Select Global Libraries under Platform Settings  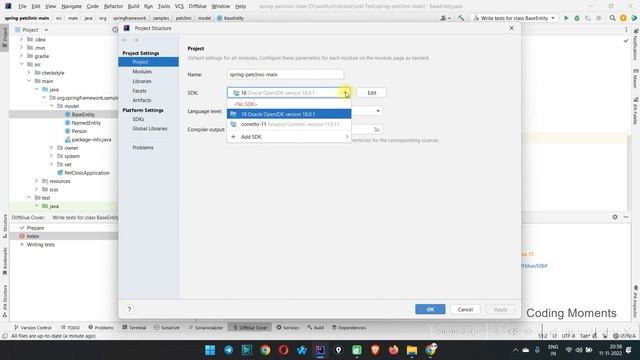(150, 129)
